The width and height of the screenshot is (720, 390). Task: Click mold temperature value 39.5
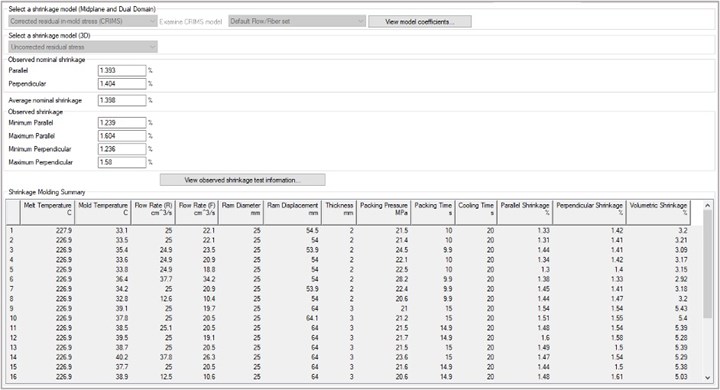point(122,338)
